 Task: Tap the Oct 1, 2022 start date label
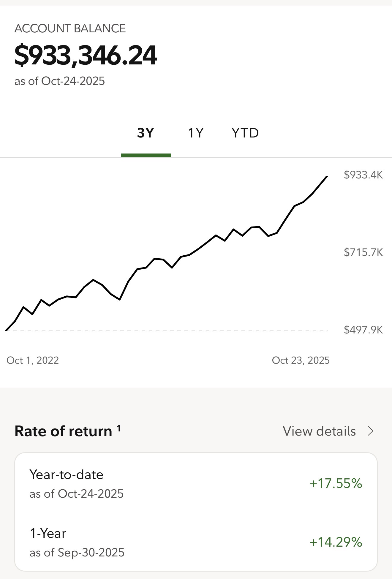(33, 360)
